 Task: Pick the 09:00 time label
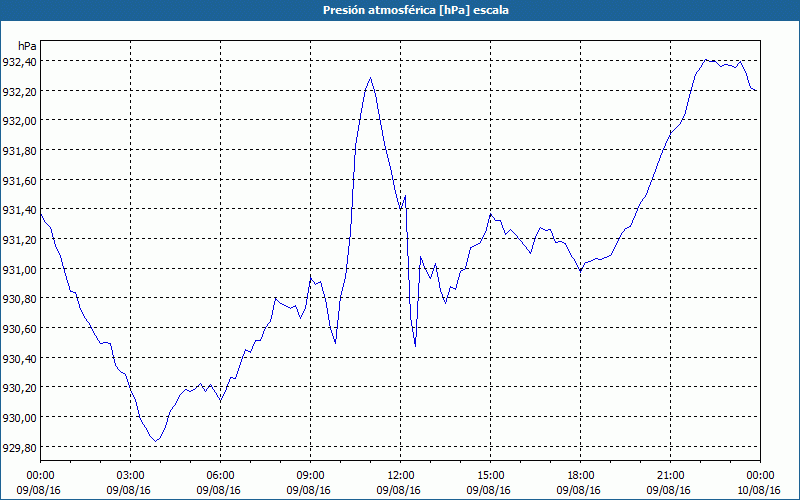coord(310,476)
